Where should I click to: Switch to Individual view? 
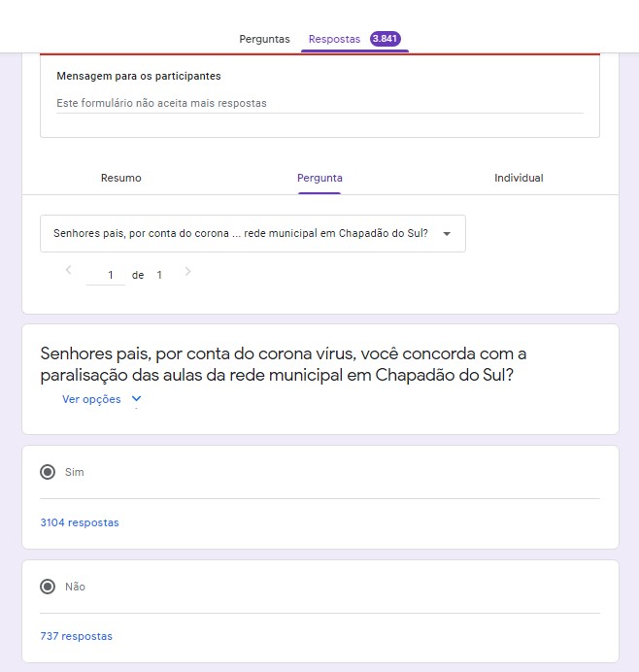[519, 178]
